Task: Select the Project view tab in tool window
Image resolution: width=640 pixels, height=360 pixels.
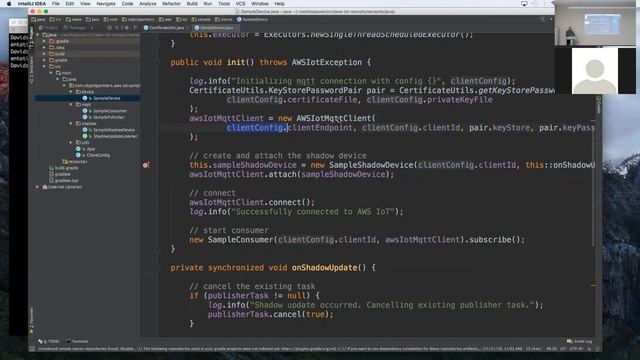Action: 49,28
